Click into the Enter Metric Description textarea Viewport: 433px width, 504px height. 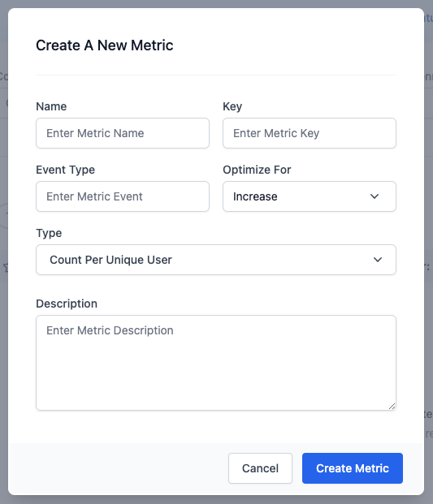tap(216, 363)
